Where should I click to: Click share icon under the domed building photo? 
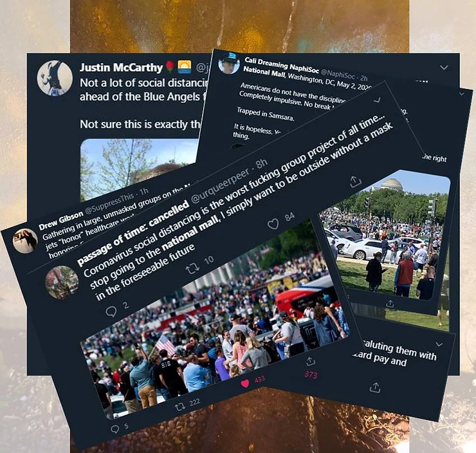pyautogui.click(x=390, y=303)
